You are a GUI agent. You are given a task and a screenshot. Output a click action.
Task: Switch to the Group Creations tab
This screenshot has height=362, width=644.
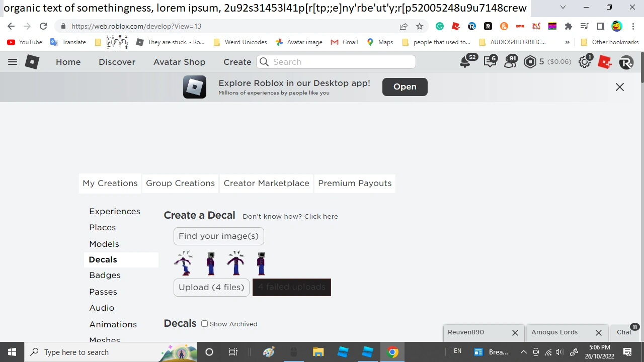point(180,183)
